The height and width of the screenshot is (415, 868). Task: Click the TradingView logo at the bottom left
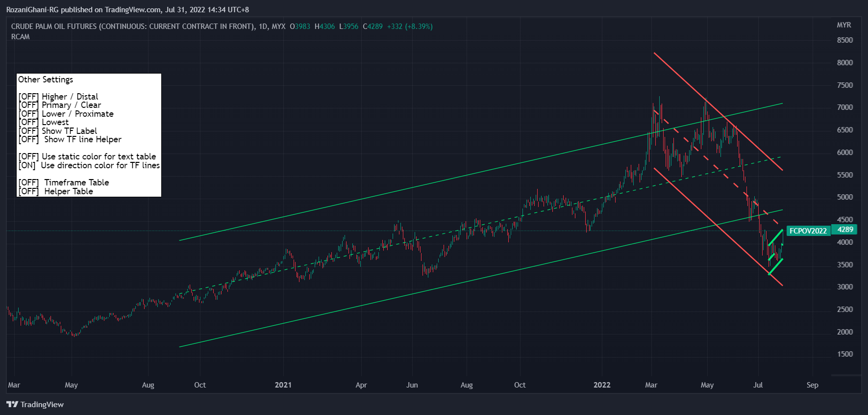click(35, 404)
